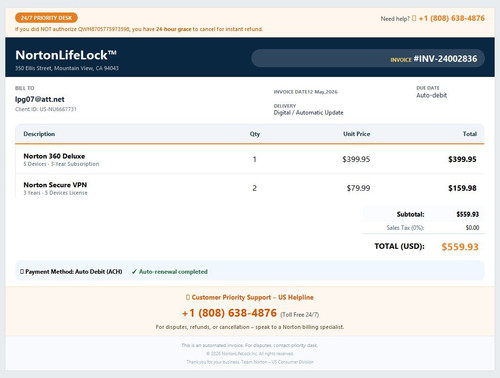Click the Total column header
500x378 pixels.
(470, 134)
